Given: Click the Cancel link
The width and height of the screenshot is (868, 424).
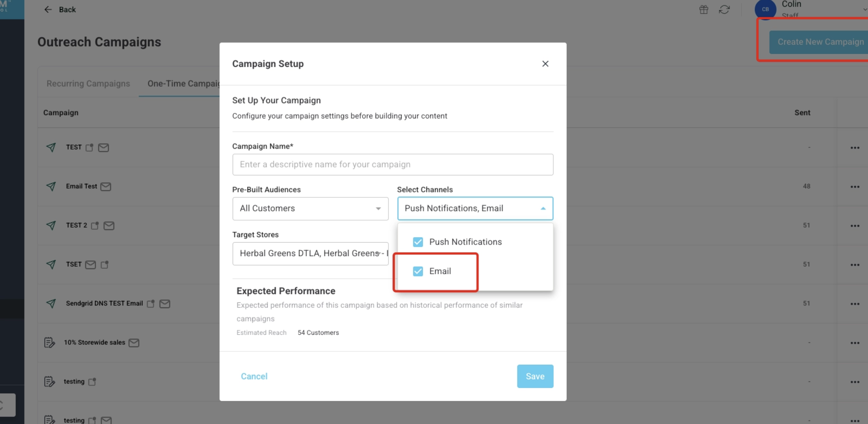Looking at the screenshot, I should tap(254, 376).
